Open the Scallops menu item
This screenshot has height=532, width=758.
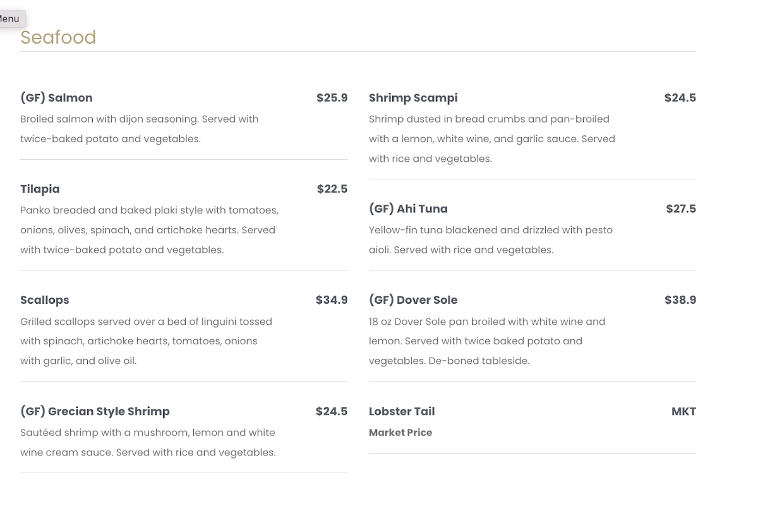(45, 300)
